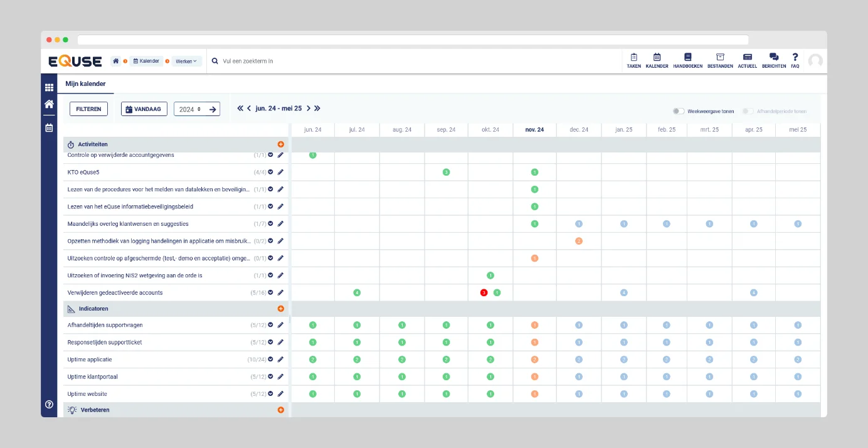Open the Bestanden archive icon
This screenshot has height=448, width=868.
(720, 58)
